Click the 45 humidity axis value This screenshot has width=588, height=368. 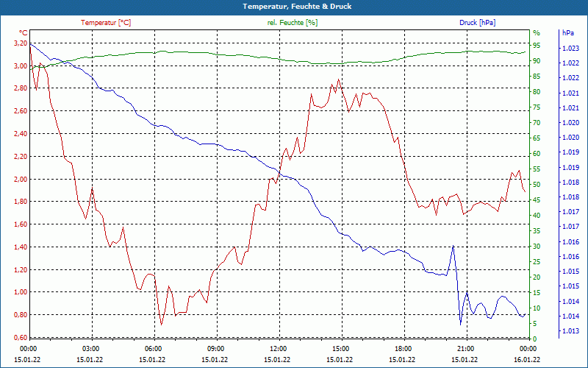click(537, 200)
